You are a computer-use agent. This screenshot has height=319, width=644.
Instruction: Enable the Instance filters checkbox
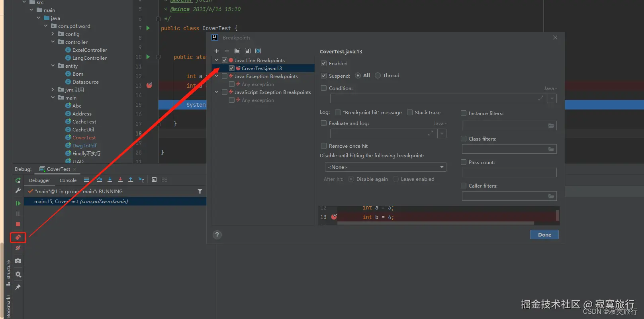tap(464, 113)
